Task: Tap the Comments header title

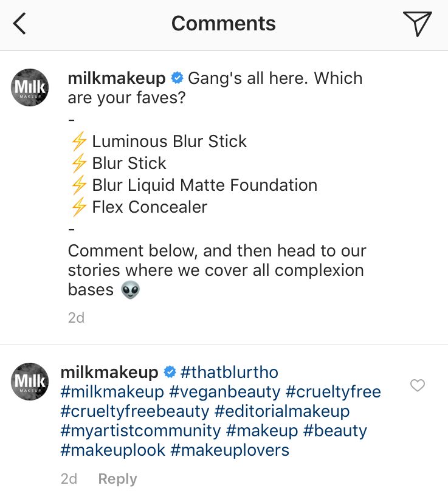Action: click(x=223, y=24)
